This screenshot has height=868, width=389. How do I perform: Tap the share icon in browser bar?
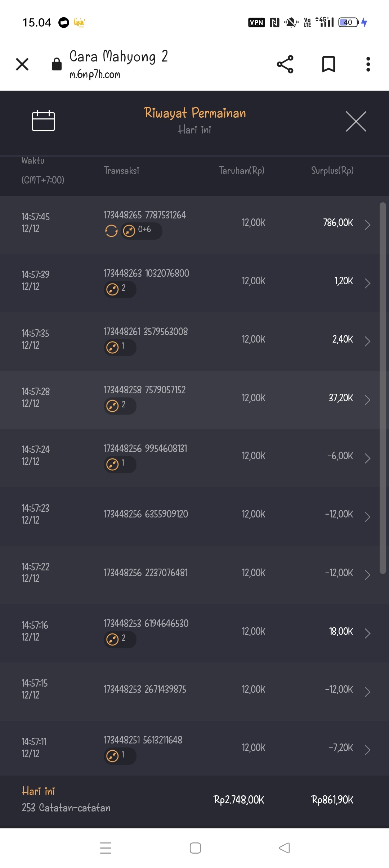(285, 64)
